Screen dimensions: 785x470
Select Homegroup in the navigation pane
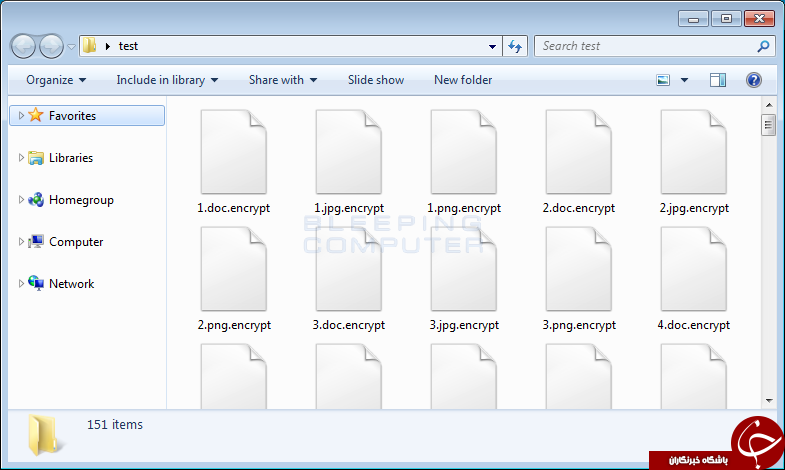tap(81, 200)
